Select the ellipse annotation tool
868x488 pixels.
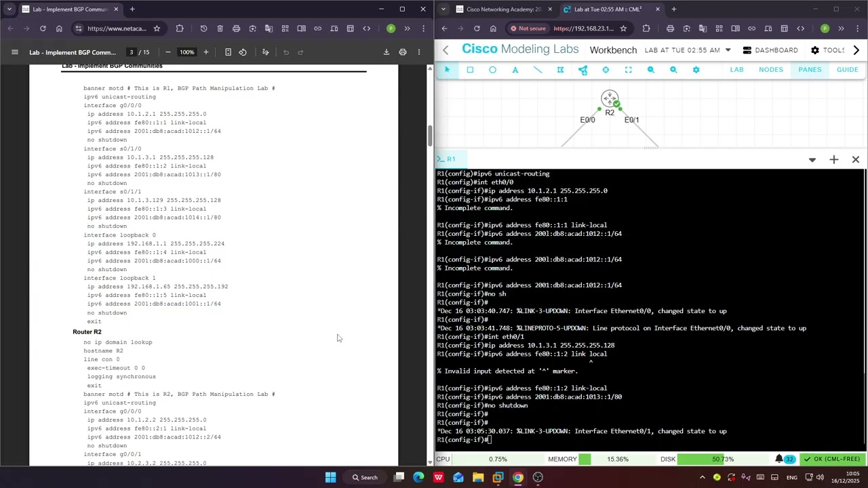coord(492,70)
